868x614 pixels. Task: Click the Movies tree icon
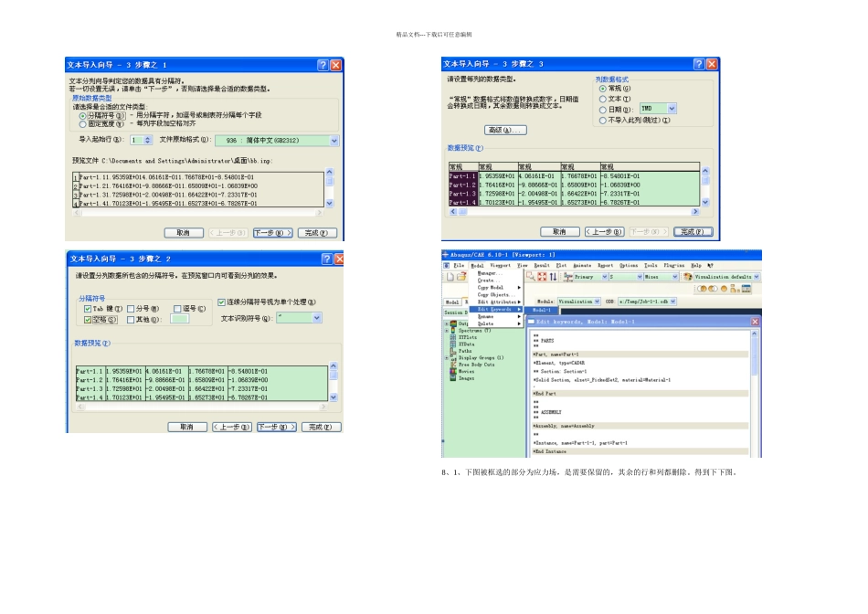[x=453, y=371]
